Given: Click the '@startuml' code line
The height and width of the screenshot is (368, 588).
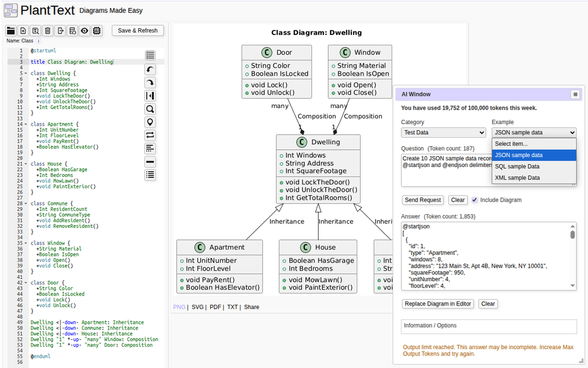Looking at the screenshot, I should [x=44, y=51].
